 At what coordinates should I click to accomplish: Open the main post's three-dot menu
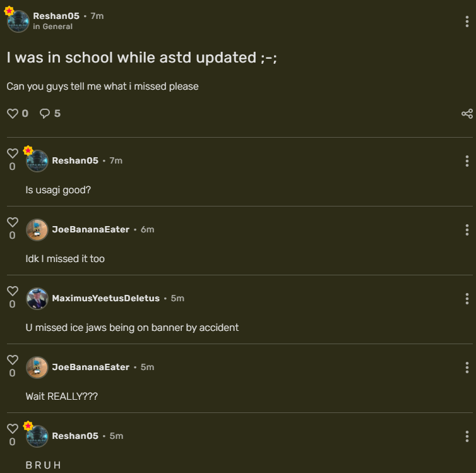pos(467,21)
